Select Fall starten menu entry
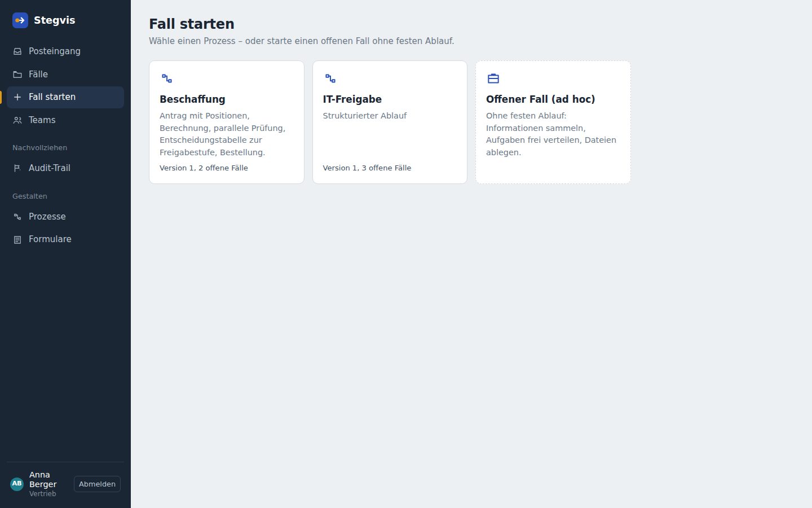This screenshot has width=812, height=508. coord(65,97)
